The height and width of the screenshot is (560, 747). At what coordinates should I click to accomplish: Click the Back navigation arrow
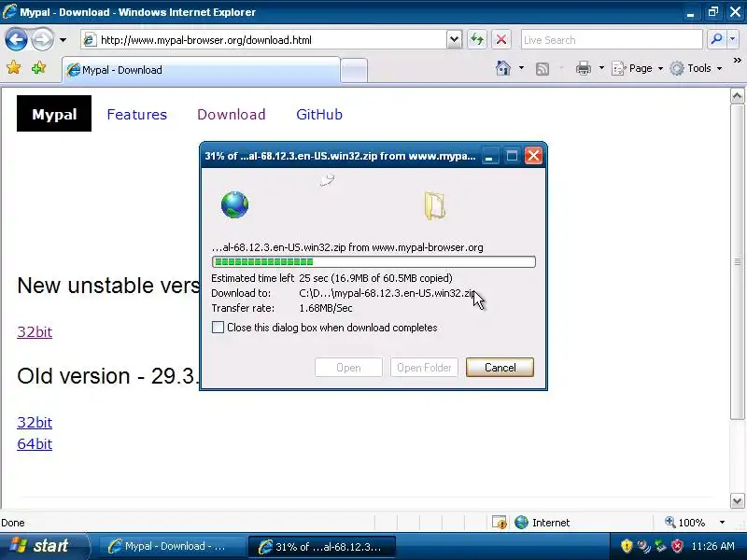coord(16,39)
